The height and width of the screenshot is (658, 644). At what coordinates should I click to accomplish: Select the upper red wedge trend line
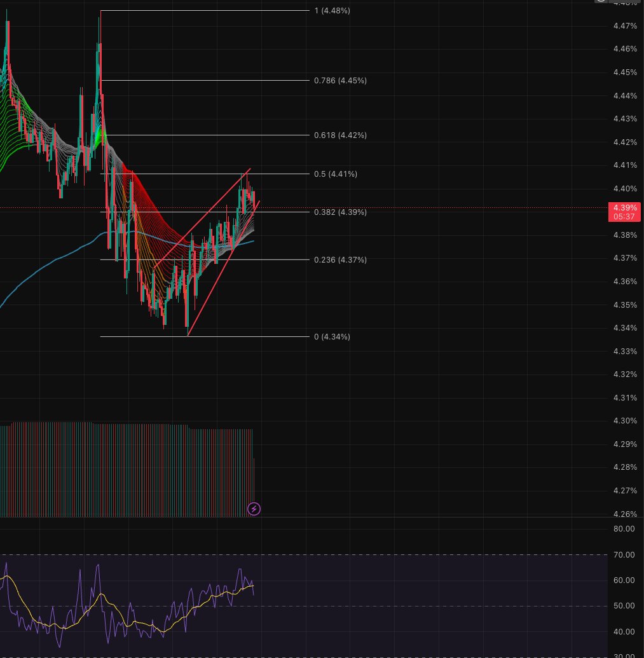tap(202, 218)
